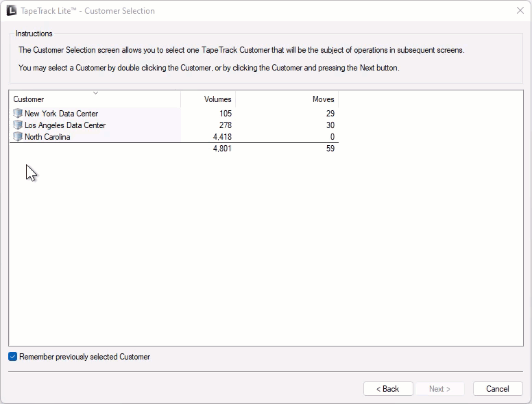This screenshot has width=532, height=404.
Task: Go back with the Back button
Action: coord(388,389)
